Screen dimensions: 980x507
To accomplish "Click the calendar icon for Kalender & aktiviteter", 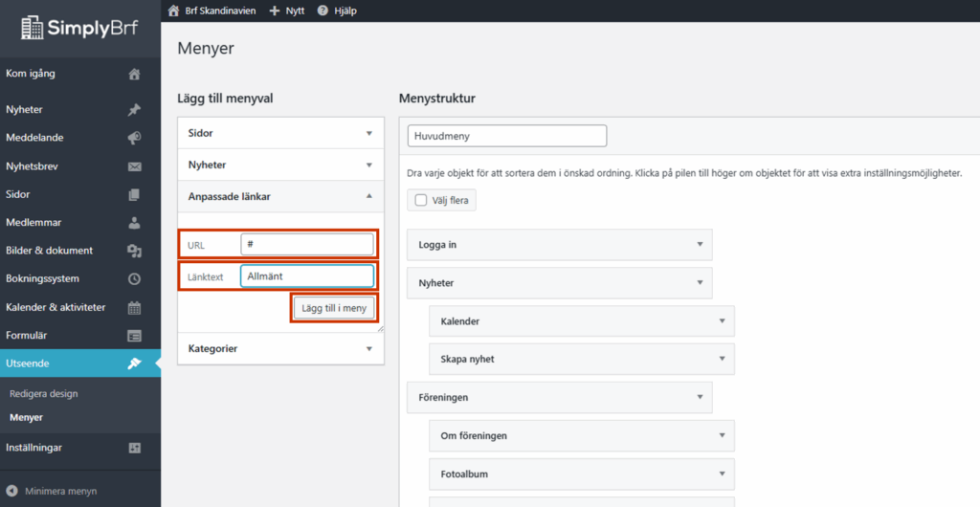I will [x=134, y=307].
